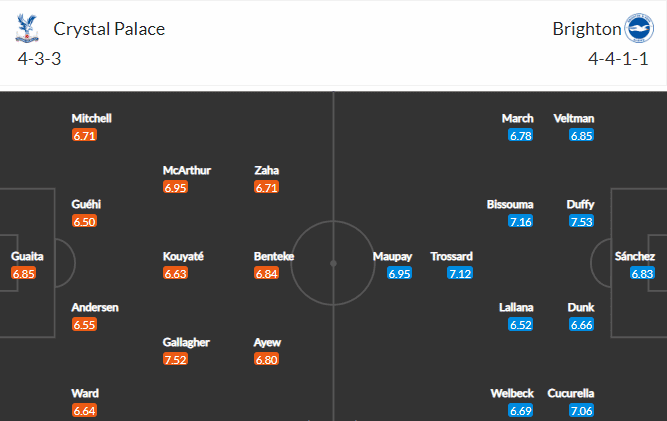This screenshot has width=667, height=421.
Task: Click the pitch center spot
Action: (334, 264)
